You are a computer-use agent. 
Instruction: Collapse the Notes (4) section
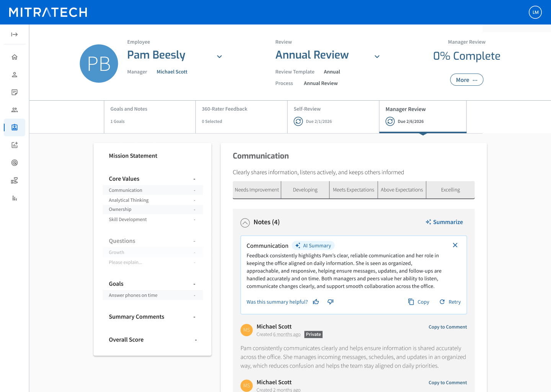click(x=245, y=222)
